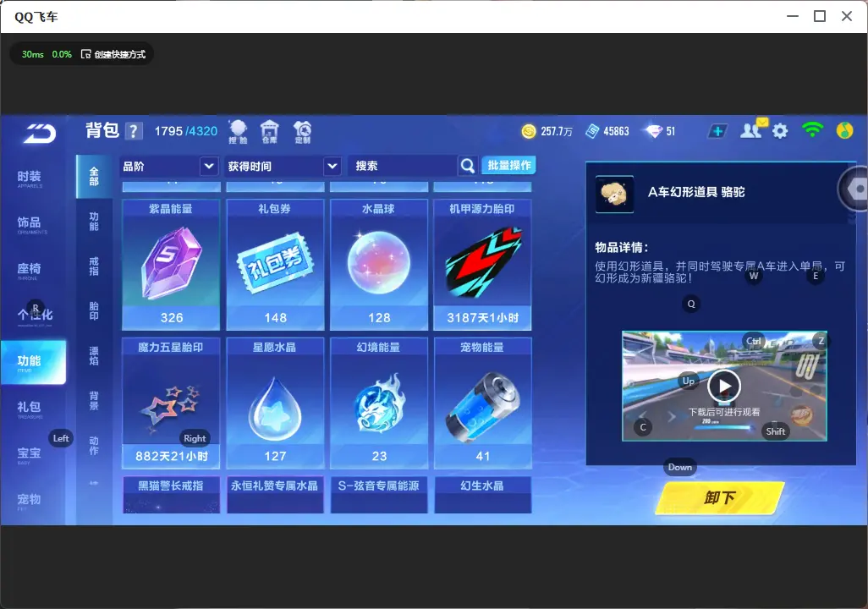Switch to the 胎印 sub-tab
The height and width of the screenshot is (609, 868).
pos(94,311)
